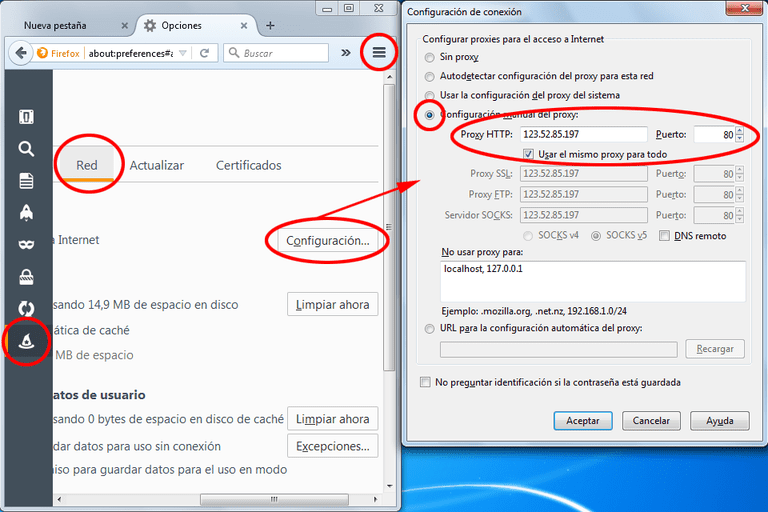Open General preferences sidebar icon
The width and height of the screenshot is (768, 512).
point(26,117)
